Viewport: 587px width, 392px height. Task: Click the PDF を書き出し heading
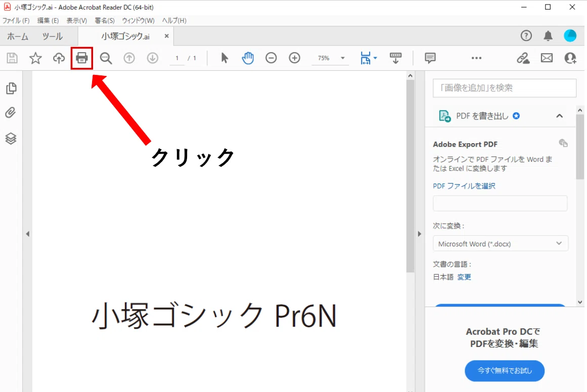482,116
